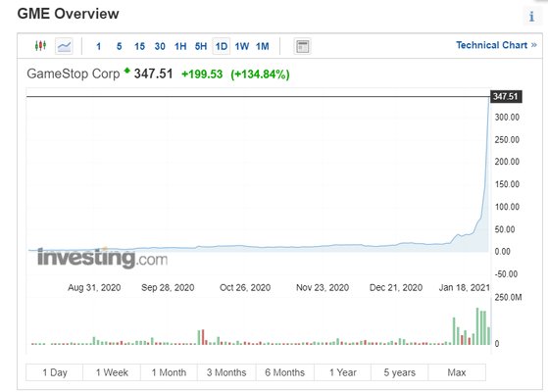Viewport: 548px width, 392px height.
Task: Set chart interval to 1 minute
Action: tap(99, 46)
